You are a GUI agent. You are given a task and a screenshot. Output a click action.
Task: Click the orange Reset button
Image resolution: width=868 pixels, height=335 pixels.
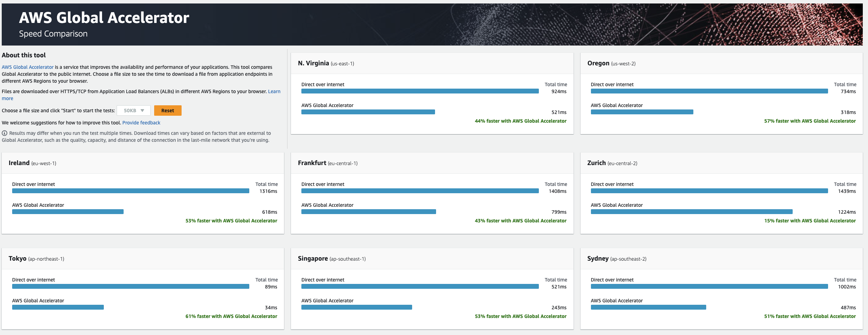(168, 111)
